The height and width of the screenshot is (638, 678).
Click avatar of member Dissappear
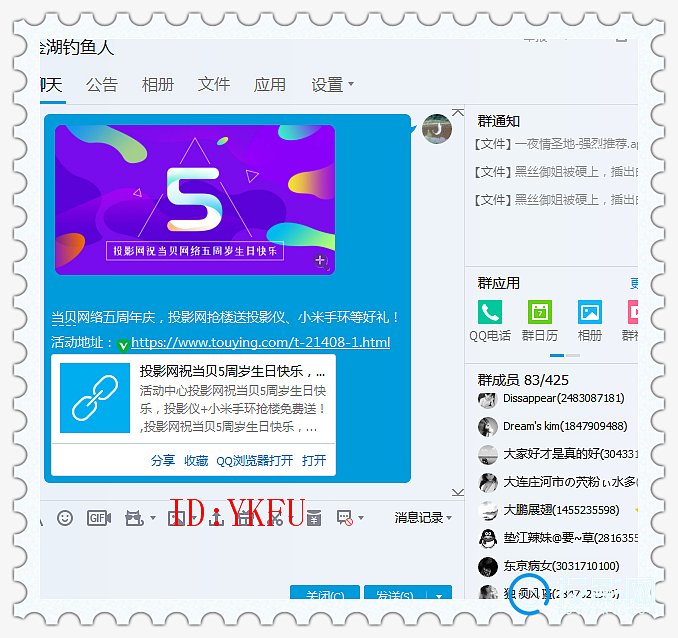click(x=487, y=400)
